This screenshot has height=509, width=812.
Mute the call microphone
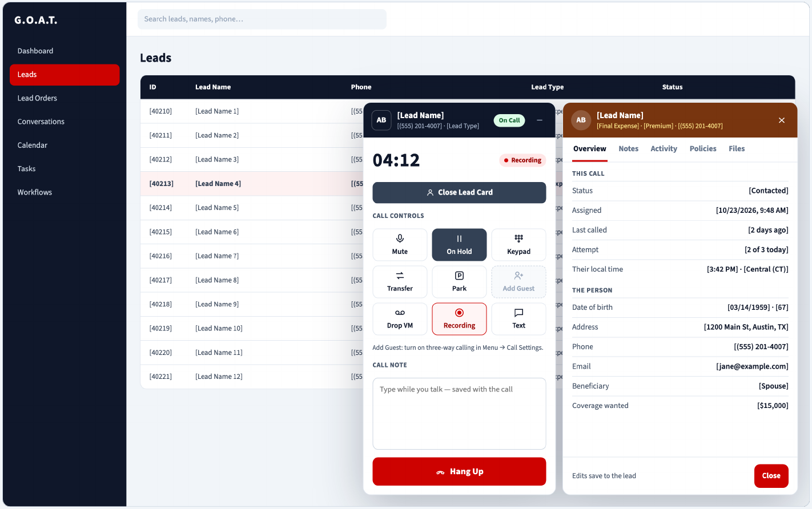pyautogui.click(x=400, y=245)
